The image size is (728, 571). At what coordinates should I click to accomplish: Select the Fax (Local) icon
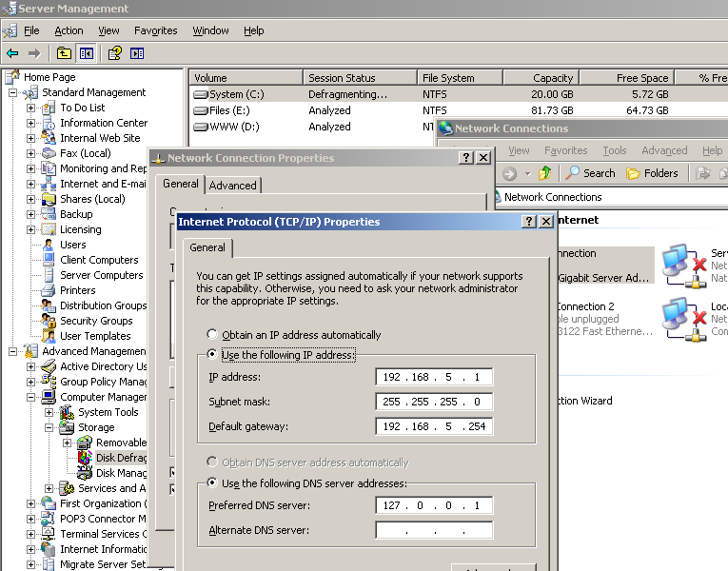(49, 153)
